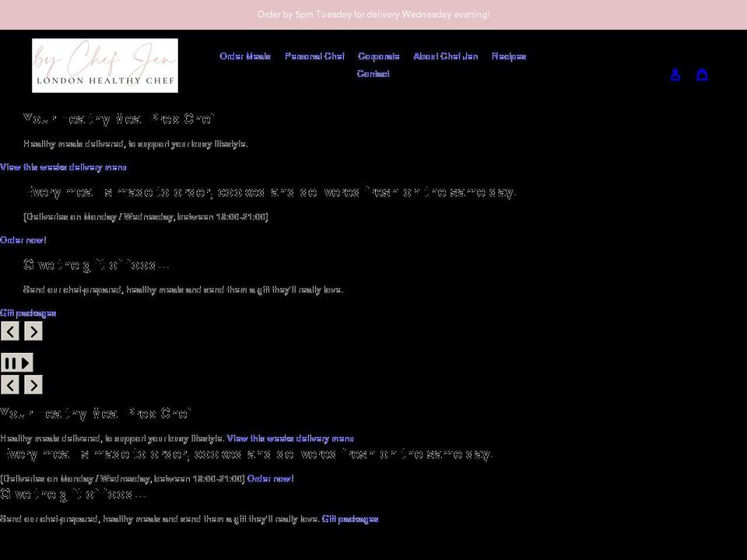This screenshot has width=747, height=560.
Task: Open Recipes in the navigation
Action: 509,56
